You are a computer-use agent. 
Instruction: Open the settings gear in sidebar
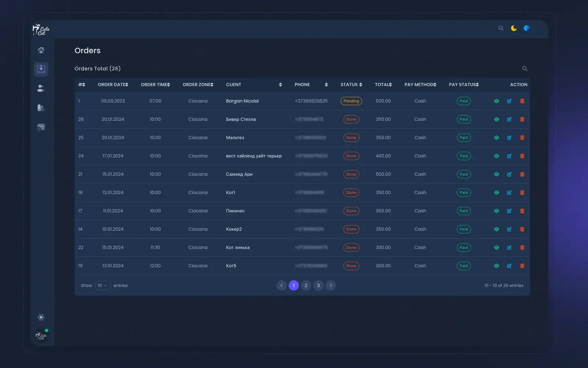[x=41, y=317]
